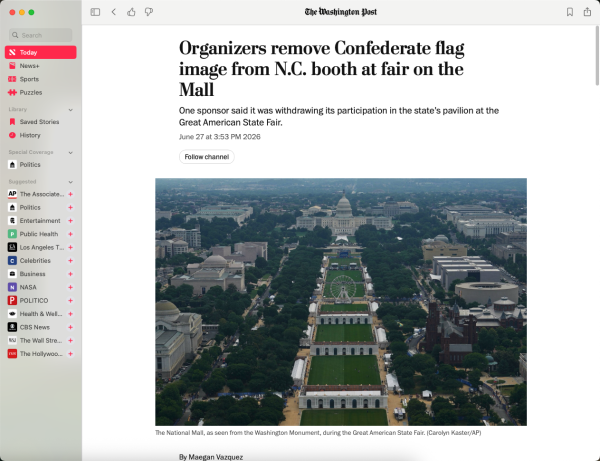Open the Sports section
This screenshot has width=600, height=461.
coord(41,79)
